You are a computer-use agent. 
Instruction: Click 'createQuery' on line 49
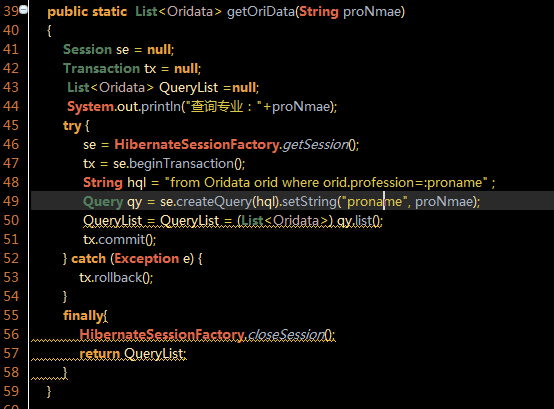tap(214, 202)
